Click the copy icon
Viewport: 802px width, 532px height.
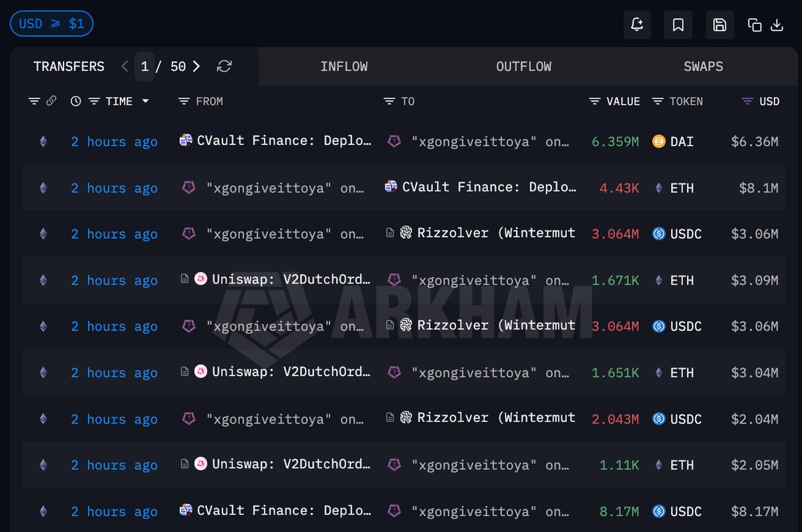755,25
